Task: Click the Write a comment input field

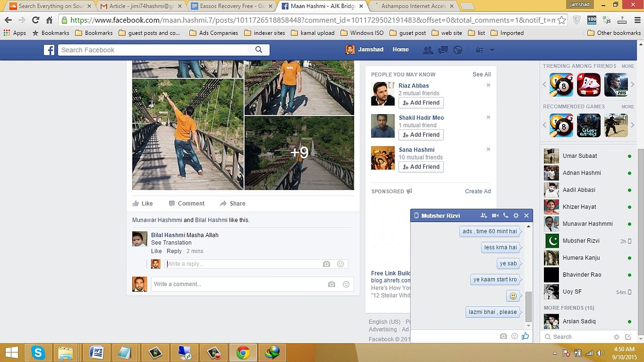Action: (252, 284)
